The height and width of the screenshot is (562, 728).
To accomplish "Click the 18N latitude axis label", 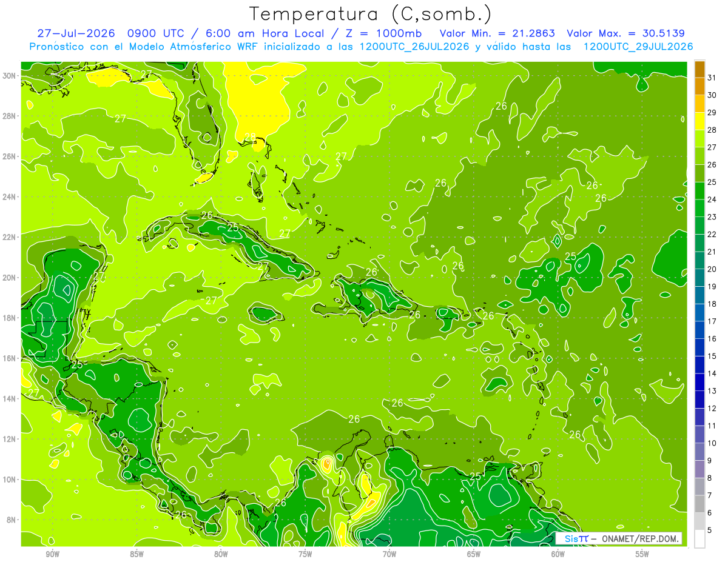I will tap(10, 318).
